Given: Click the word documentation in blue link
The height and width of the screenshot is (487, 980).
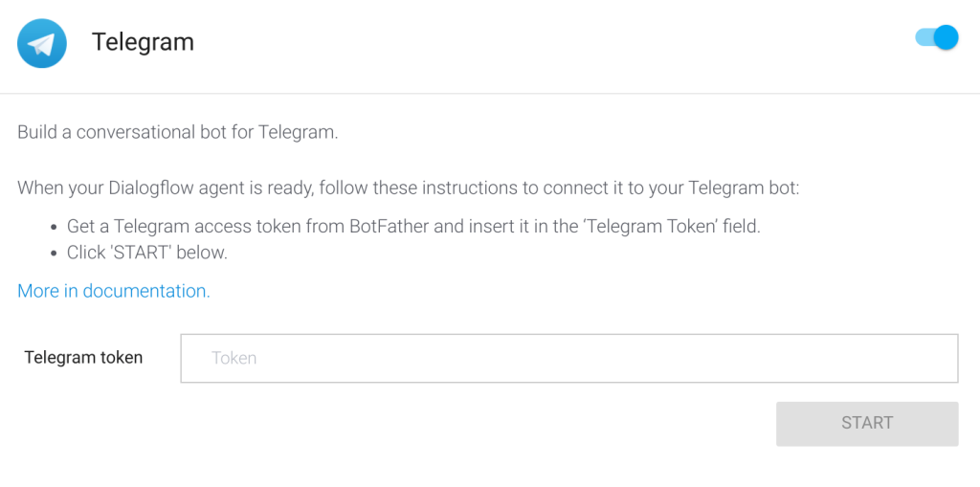Looking at the screenshot, I should 146,291.
